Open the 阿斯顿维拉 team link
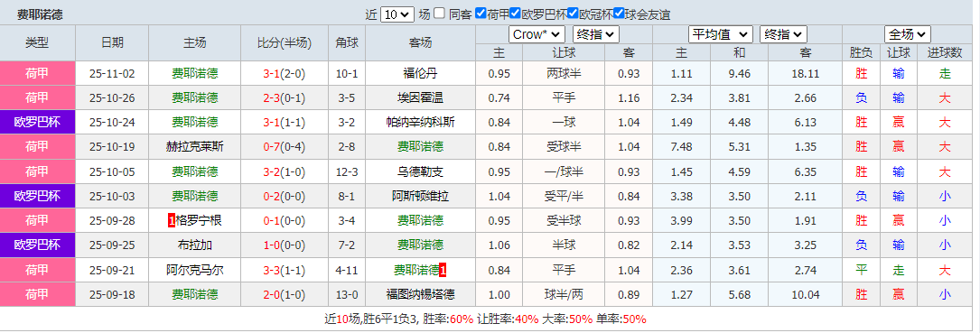This screenshot has width=980, height=333. coord(421,196)
